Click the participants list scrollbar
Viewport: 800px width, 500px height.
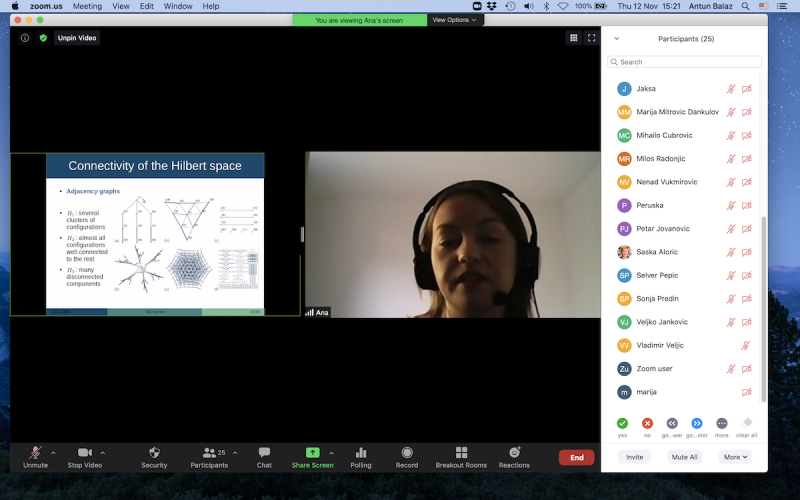(x=763, y=309)
